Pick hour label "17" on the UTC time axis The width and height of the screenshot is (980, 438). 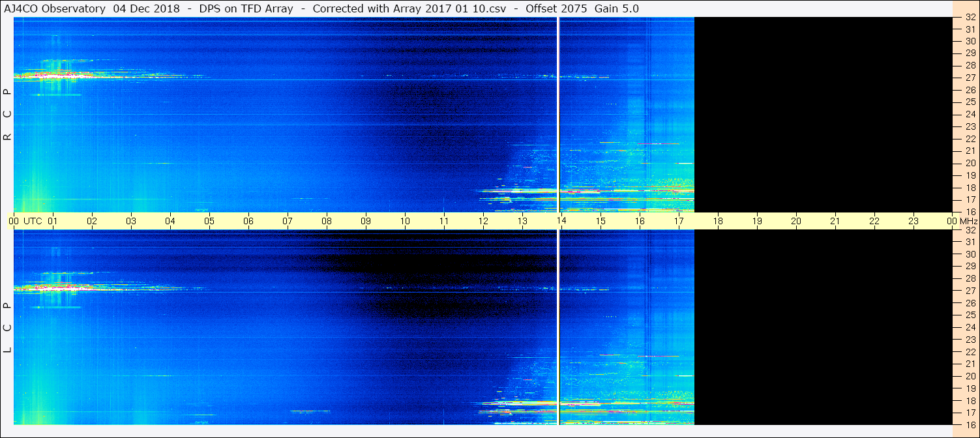click(679, 221)
